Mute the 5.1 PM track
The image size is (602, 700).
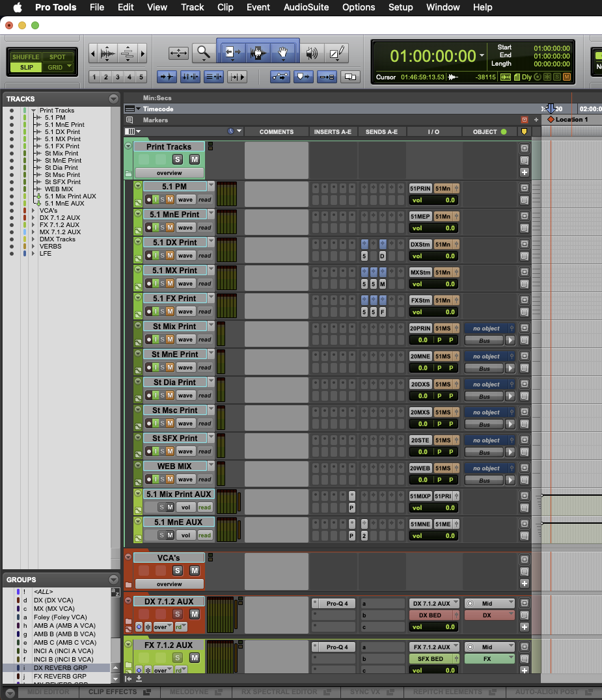[170, 200]
